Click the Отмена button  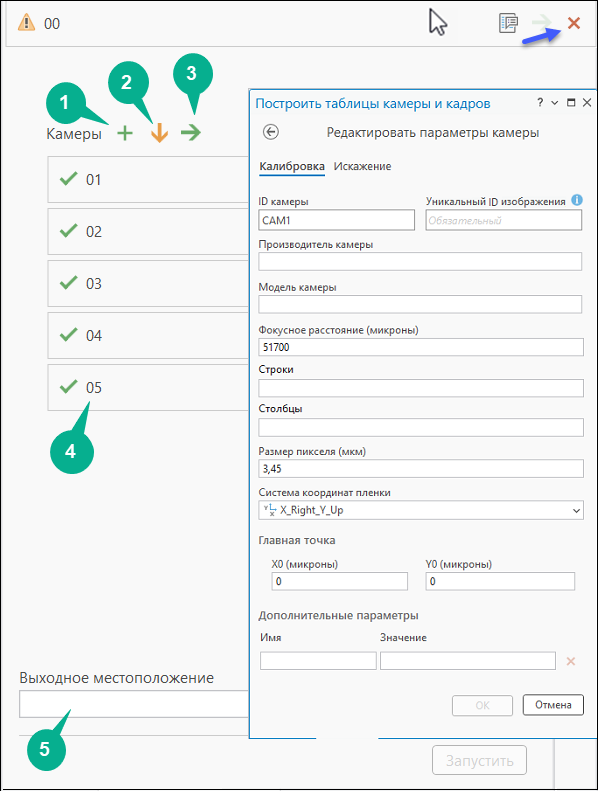click(553, 705)
